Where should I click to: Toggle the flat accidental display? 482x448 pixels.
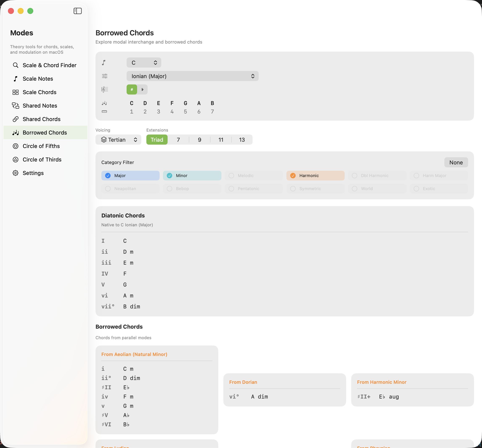[142, 89]
